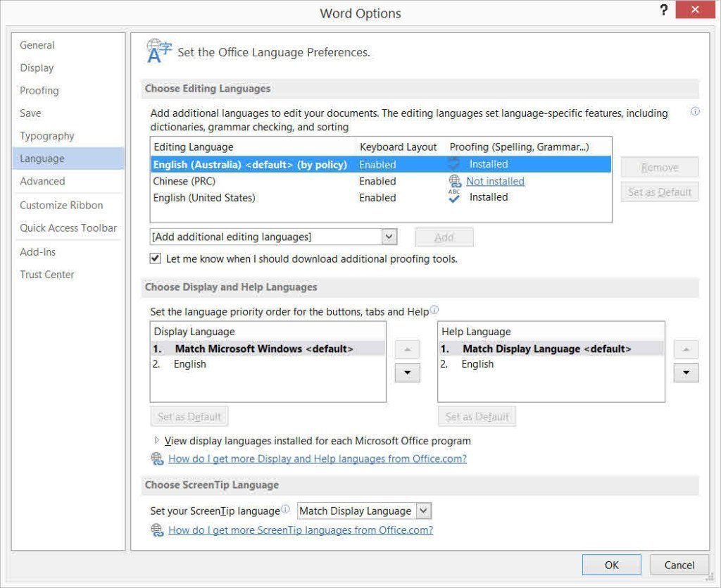
Task: Open the Save options category
Action: click(30, 113)
